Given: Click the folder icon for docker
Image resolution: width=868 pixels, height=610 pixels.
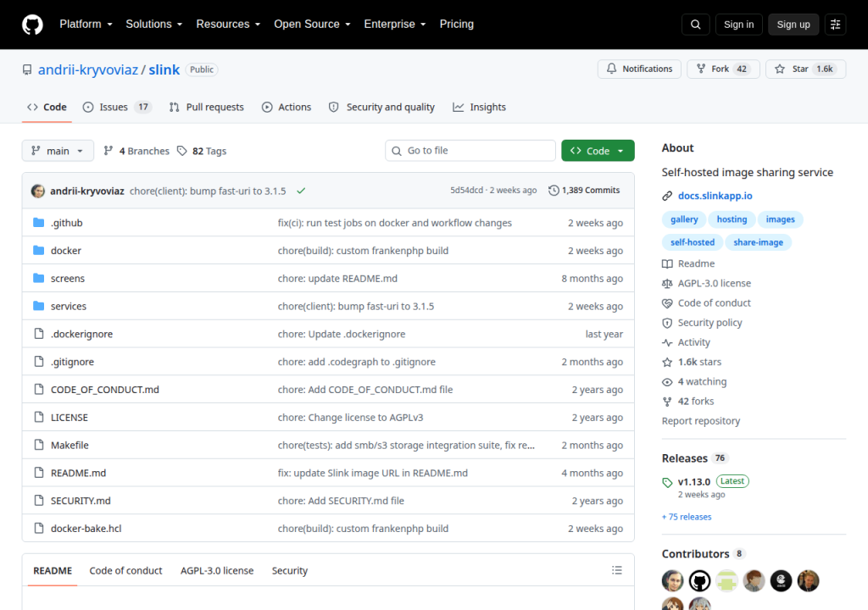Looking at the screenshot, I should click(39, 250).
